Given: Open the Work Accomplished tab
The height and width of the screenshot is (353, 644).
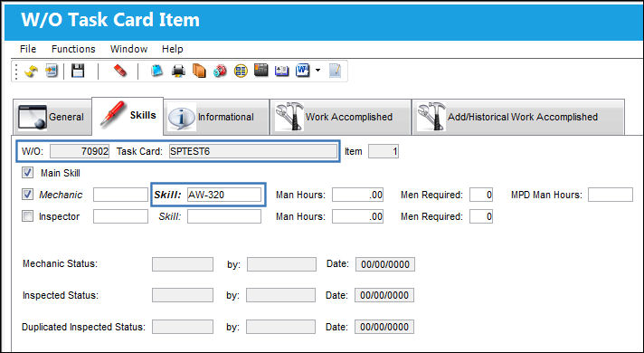Looking at the screenshot, I should coord(340,117).
